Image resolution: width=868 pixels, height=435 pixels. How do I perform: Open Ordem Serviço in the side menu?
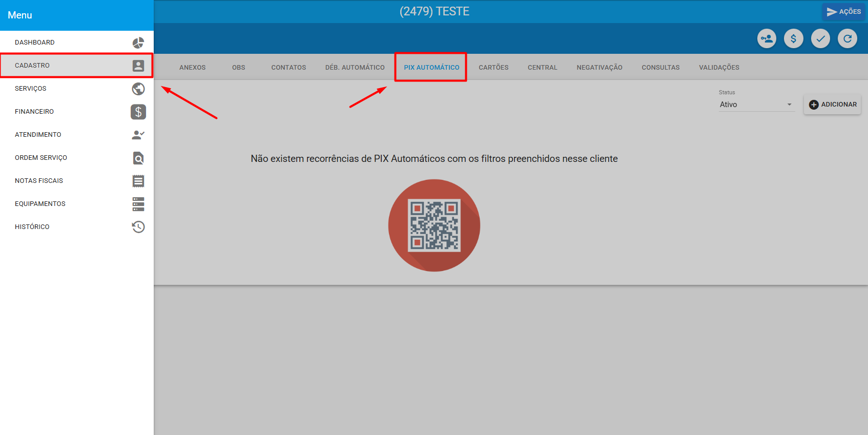tap(77, 158)
